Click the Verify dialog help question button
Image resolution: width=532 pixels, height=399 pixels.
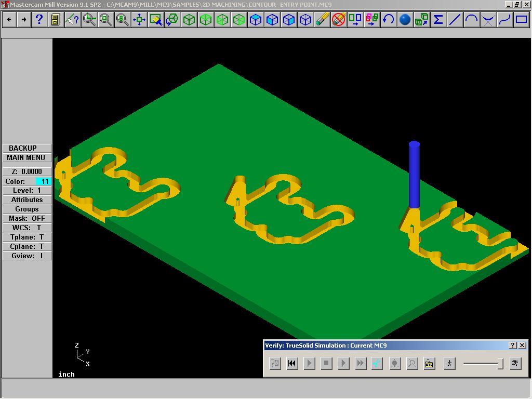tap(513, 345)
